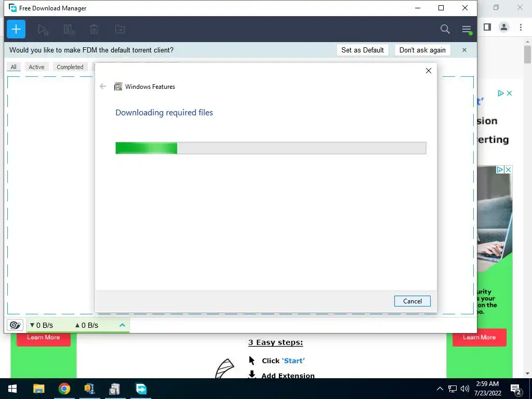Click the browser page vertical scrollbar
Screen dimensions: 532x399
[527, 54]
